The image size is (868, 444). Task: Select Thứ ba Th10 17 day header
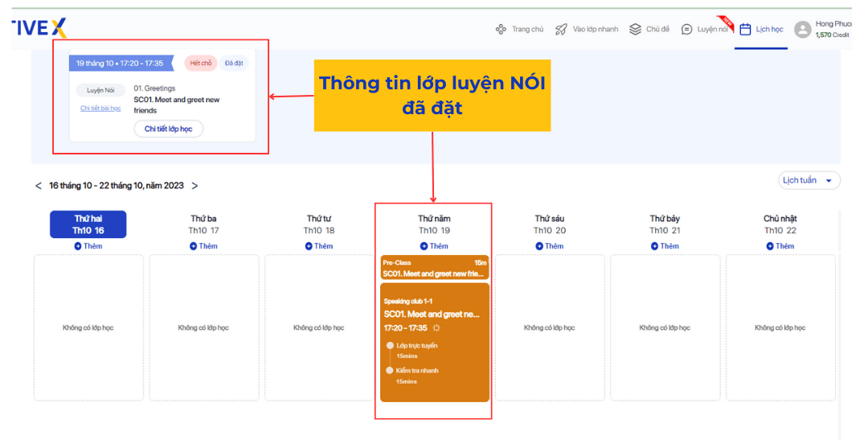203,224
